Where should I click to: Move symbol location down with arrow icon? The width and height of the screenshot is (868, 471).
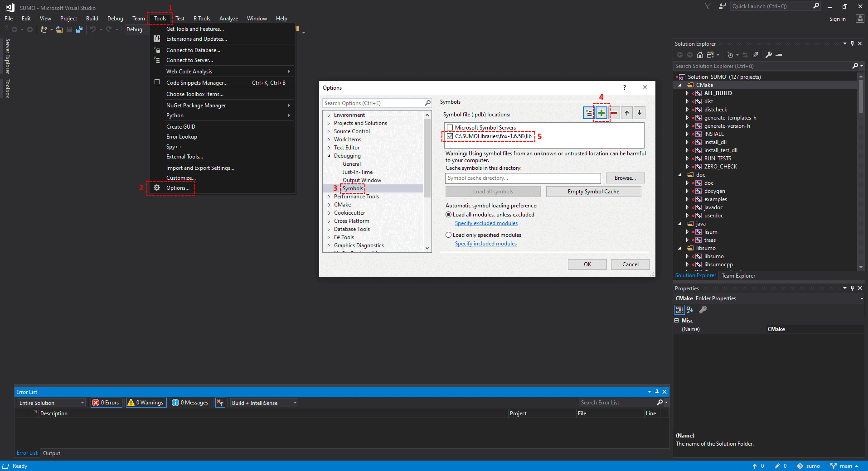pos(640,113)
